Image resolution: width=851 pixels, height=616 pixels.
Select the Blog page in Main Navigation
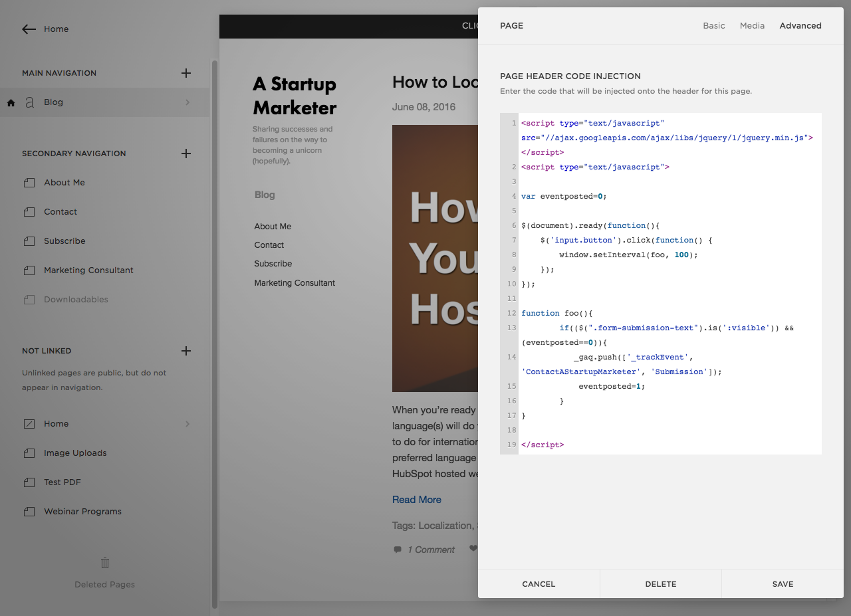(105, 102)
